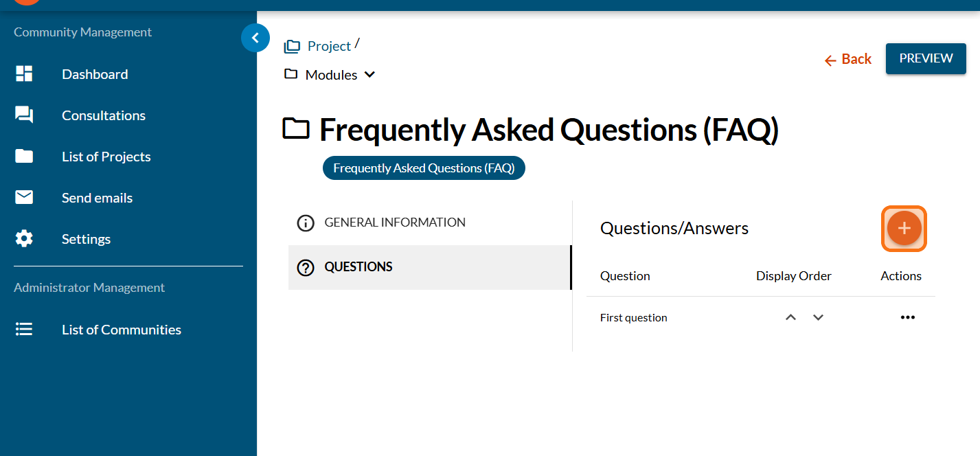Collapse the sidebar with chevron button
Screen dimensions: 980x456
point(255,38)
